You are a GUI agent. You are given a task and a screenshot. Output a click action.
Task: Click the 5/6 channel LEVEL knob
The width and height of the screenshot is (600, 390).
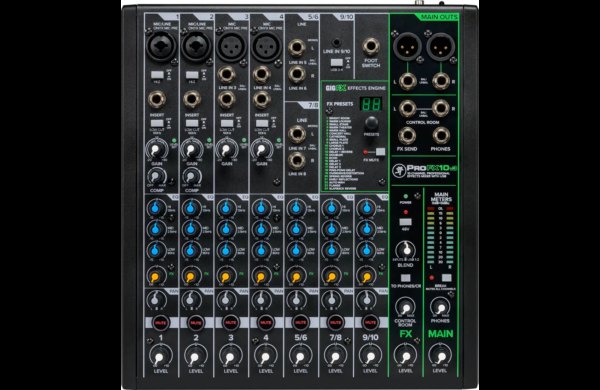[x=300, y=357]
